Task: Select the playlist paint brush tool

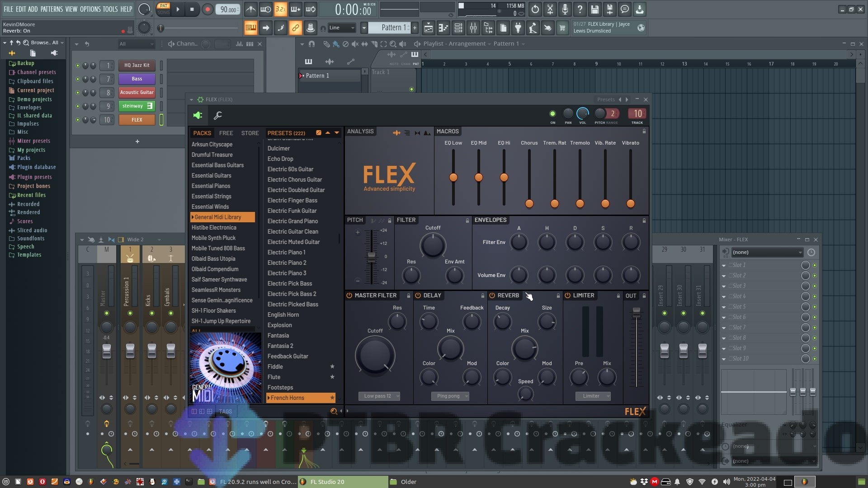Action: (x=336, y=44)
